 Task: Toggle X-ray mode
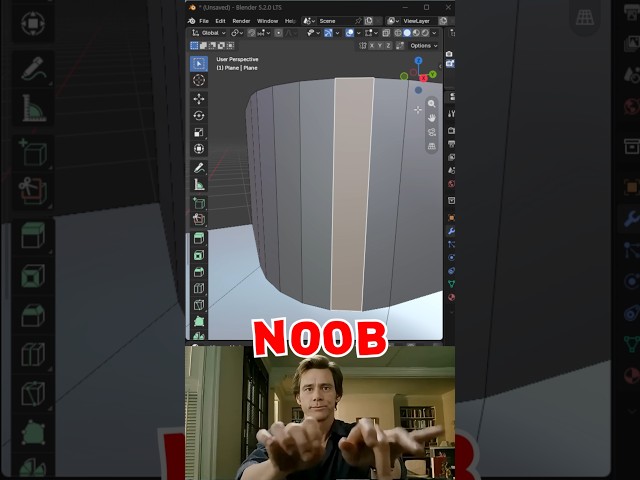[386, 33]
